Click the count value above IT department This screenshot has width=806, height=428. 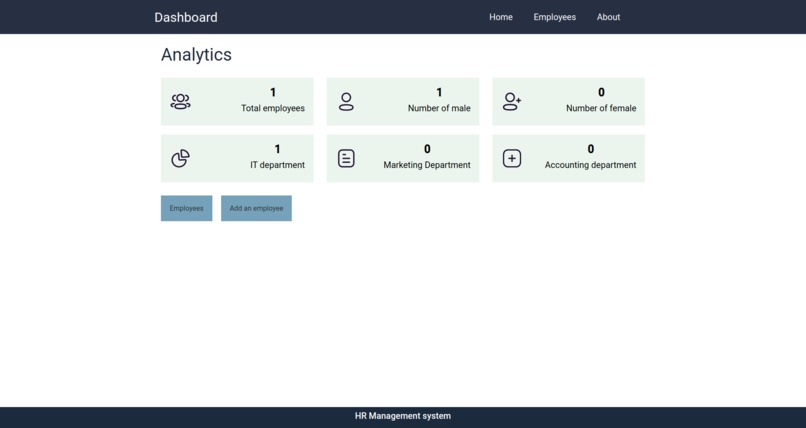click(278, 149)
